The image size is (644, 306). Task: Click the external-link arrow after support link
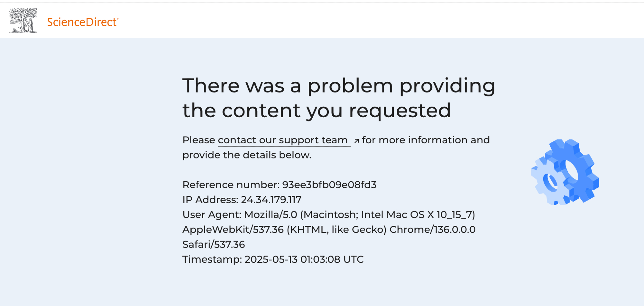(x=356, y=141)
